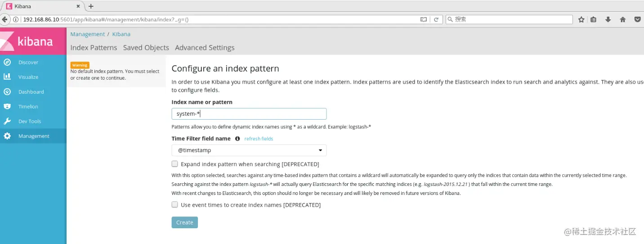The image size is (644, 244).
Task: Click the Management breadcrumb link
Action: tap(87, 34)
